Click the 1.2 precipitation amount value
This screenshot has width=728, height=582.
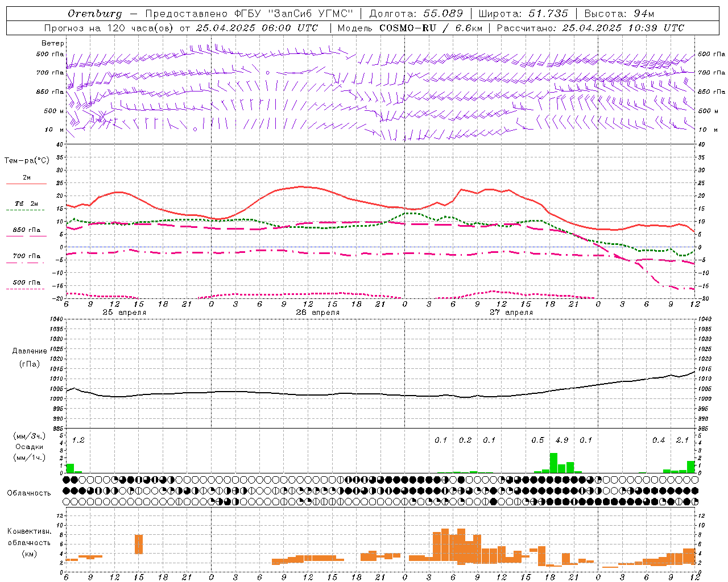pos(78,440)
